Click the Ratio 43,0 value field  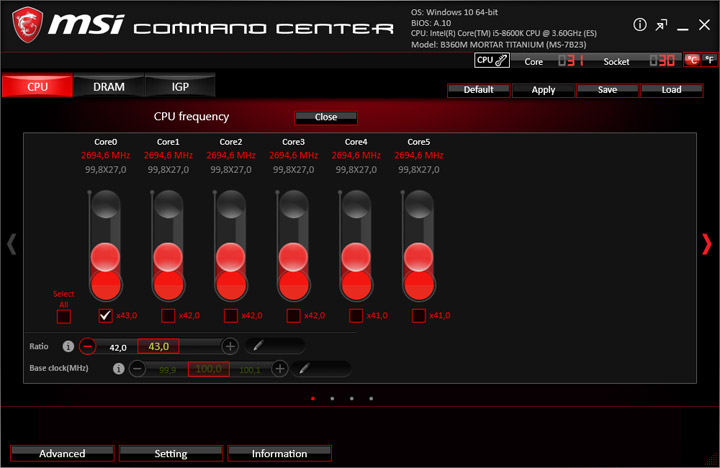(x=158, y=346)
